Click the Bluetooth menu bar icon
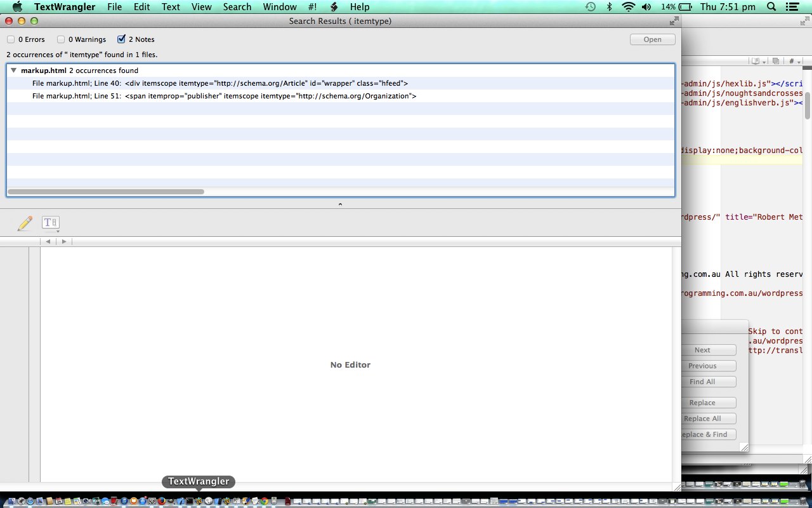Image resolution: width=812 pixels, height=508 pixels. (609, 7)
